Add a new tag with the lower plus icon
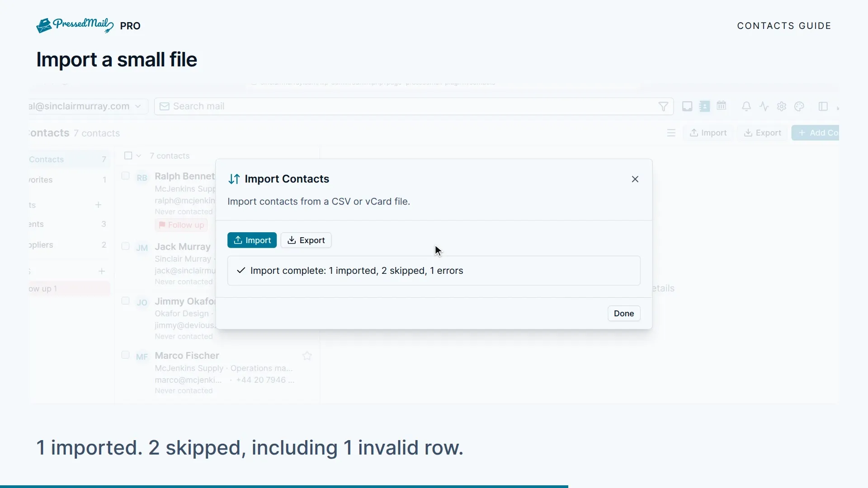Image resolution: width=868 pixels, height=488 pixels. pos(102,272)
